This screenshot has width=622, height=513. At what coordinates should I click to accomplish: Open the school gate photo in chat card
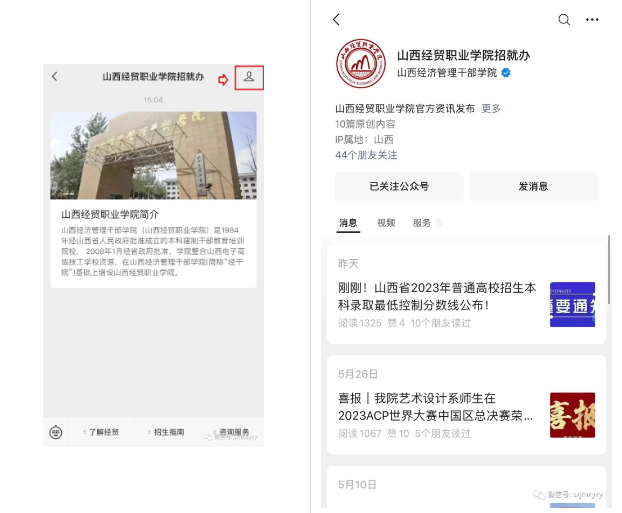(x=153, y=155)
